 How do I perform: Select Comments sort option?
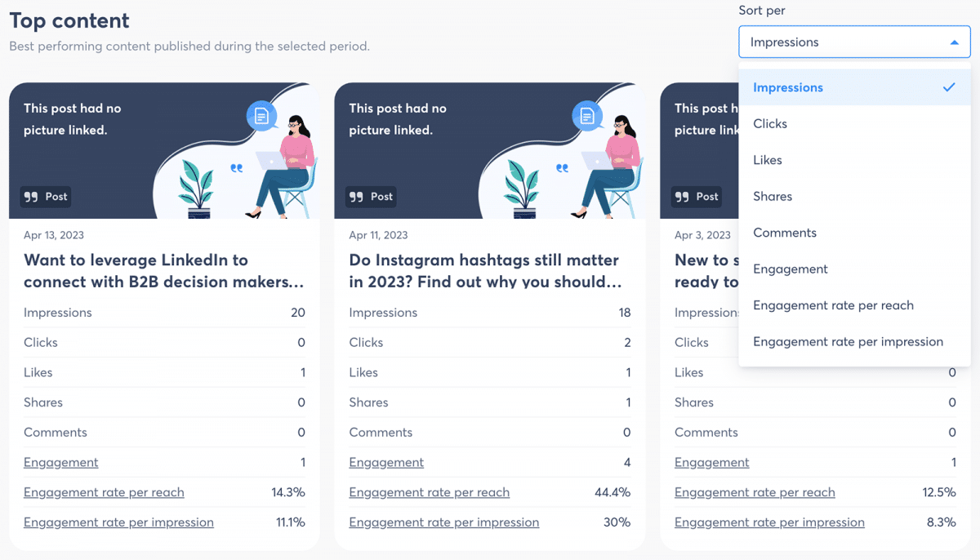point(854,233)
